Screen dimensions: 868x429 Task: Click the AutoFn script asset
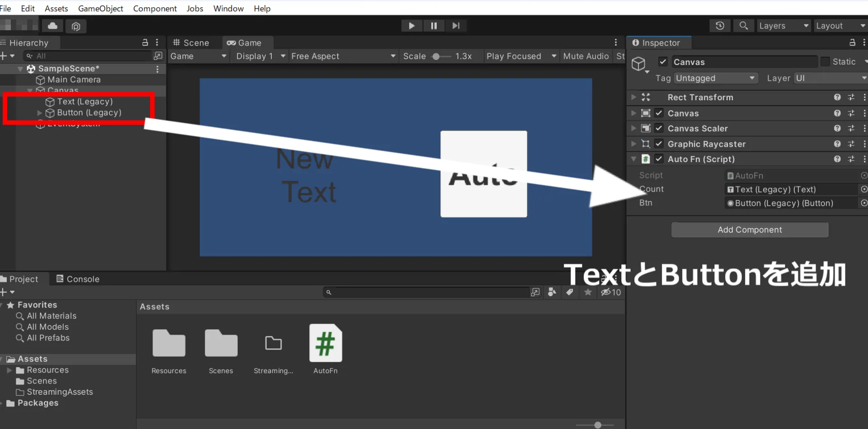click(x=325, y=350)
